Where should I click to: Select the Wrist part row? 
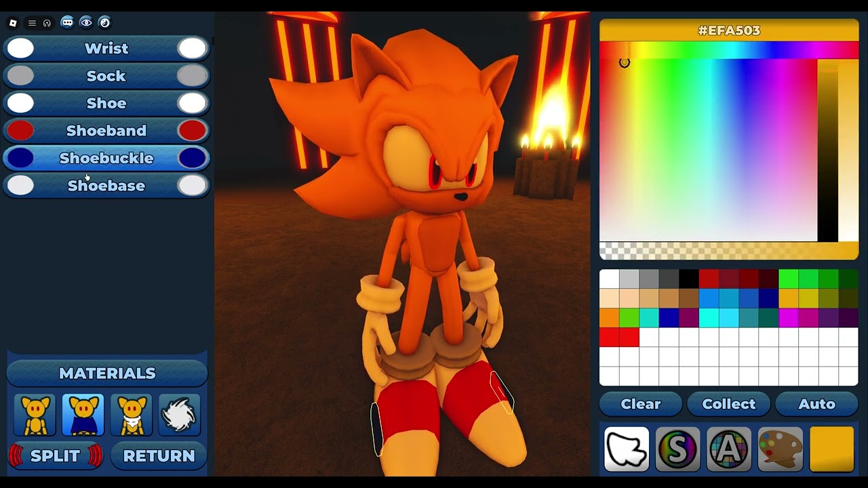[106, 48]
